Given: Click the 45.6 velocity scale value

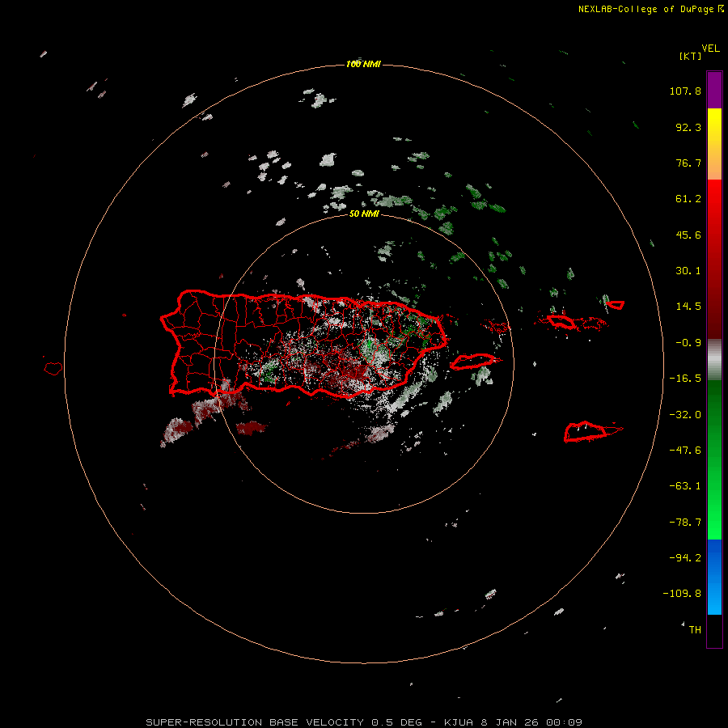Looking at the screenshot, I should tap(688, 235).
